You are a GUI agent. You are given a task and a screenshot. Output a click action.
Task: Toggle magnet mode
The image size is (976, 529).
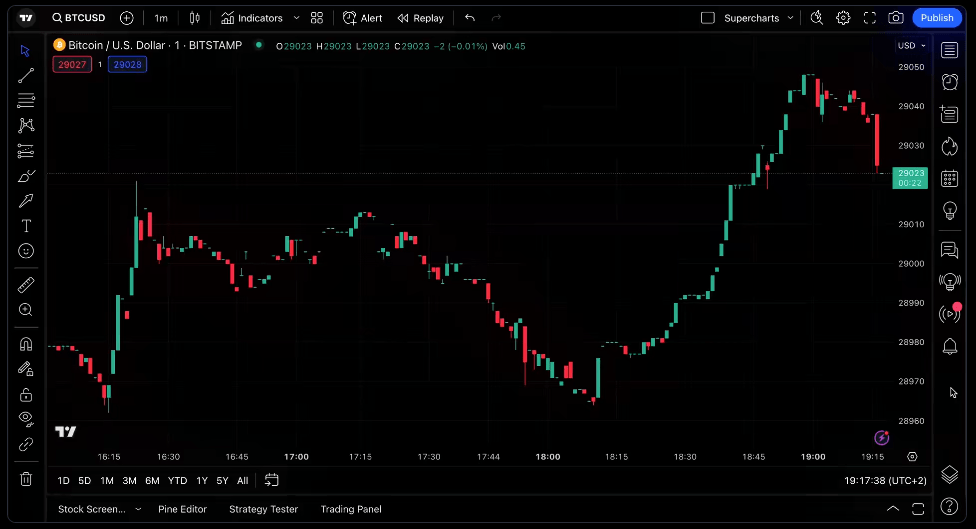26,344
